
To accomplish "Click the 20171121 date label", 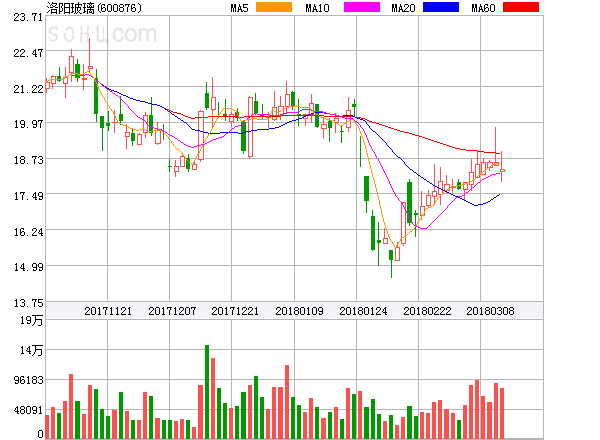I will (x=108, y=311).
